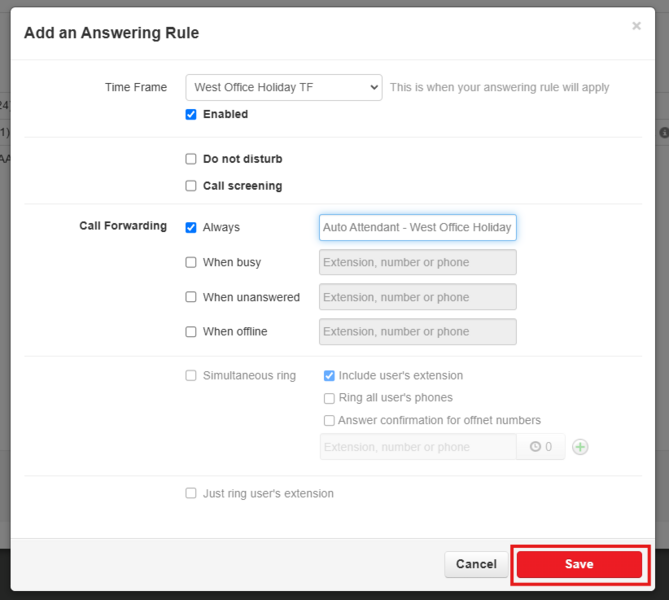Turn on Call screening
The height and width of the screenshot is (600, 669).
click(191, 186)
